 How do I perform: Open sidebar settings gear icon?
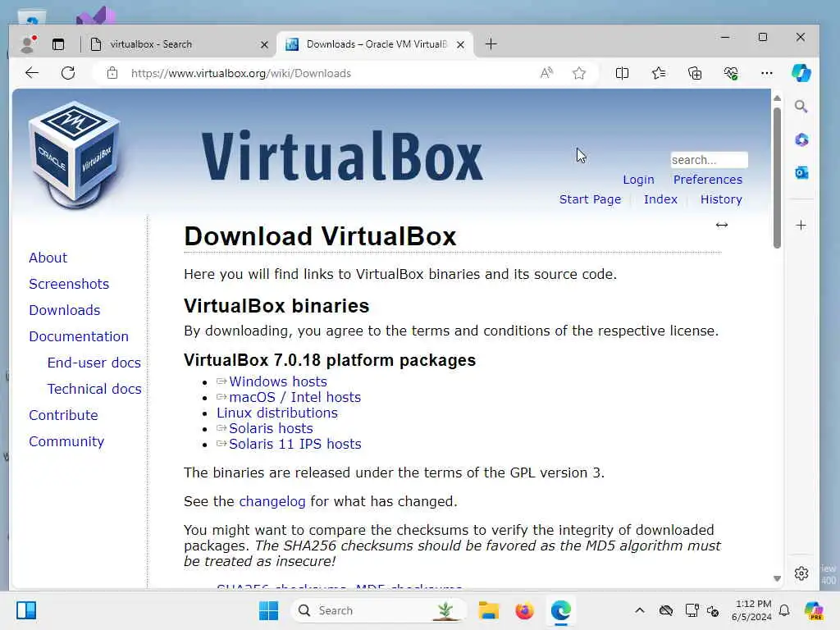(x=801, y=573)
